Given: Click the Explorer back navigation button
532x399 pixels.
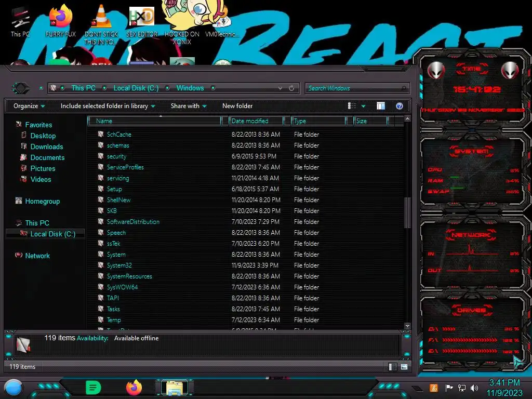Looking at the screenshot, I should click(21, 88).
